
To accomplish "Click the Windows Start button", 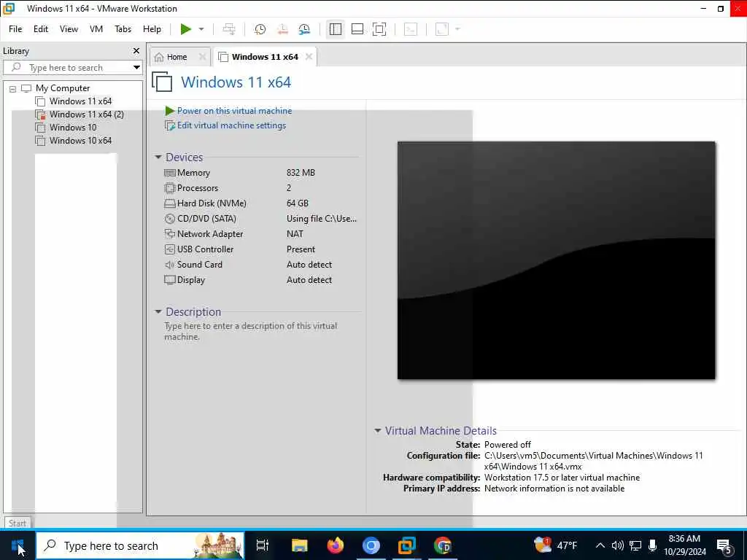I will pos(18,545).
